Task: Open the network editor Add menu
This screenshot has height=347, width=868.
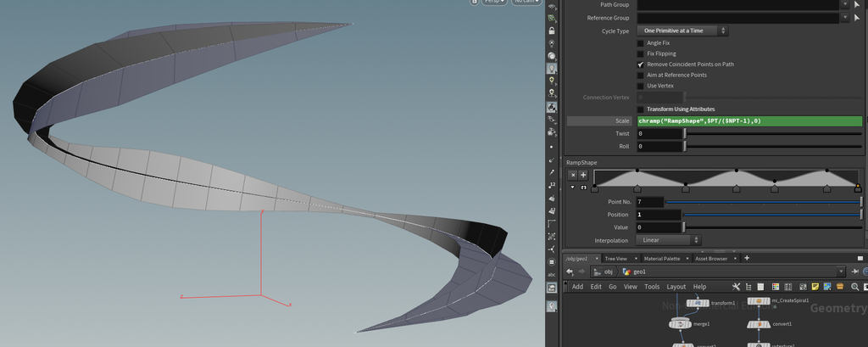Action: [577, 287]
